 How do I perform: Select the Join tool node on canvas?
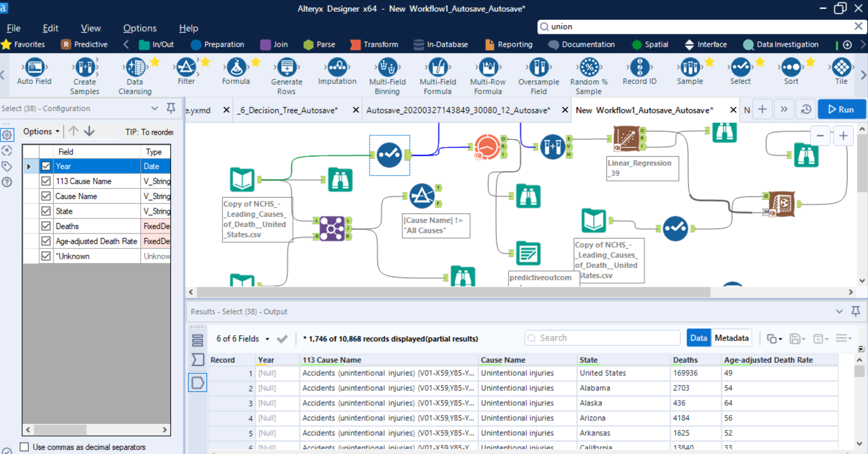tap(332, 228)
